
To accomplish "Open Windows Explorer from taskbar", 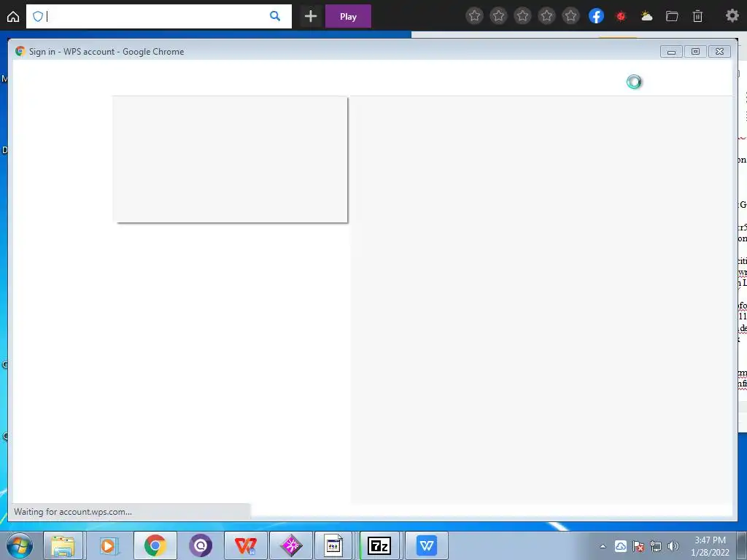I will pyautogui.click(x=63, y=545).
